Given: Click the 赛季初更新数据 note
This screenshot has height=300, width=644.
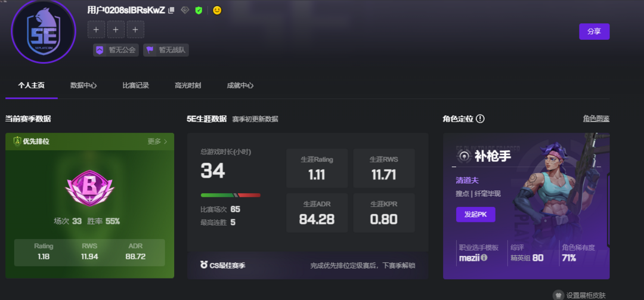Looking at the screenshot, I should tap(255, 119).
